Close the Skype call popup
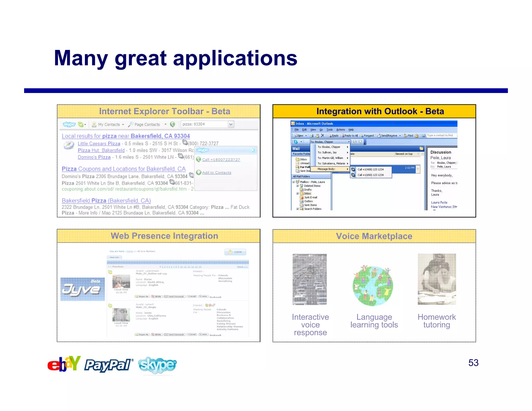 tap(252, 150)
